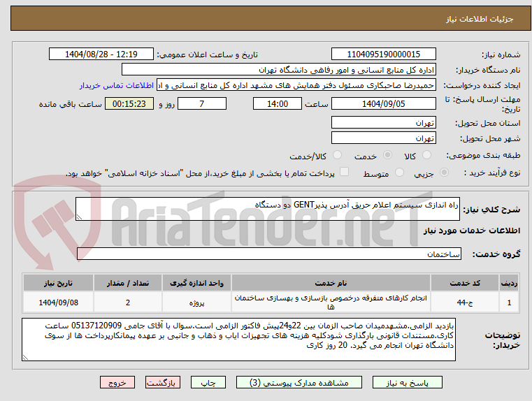
Task: Click the اطلاعات خدمات مورد نیاز heading
Action: point(472,231)
